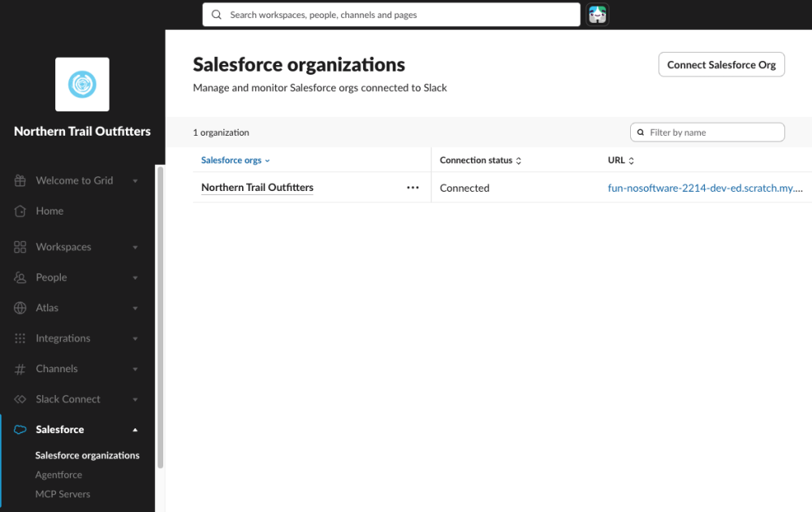Click the Channels hash icon
Viewport: 812px width, 512px height.
(x=20, y=369)
